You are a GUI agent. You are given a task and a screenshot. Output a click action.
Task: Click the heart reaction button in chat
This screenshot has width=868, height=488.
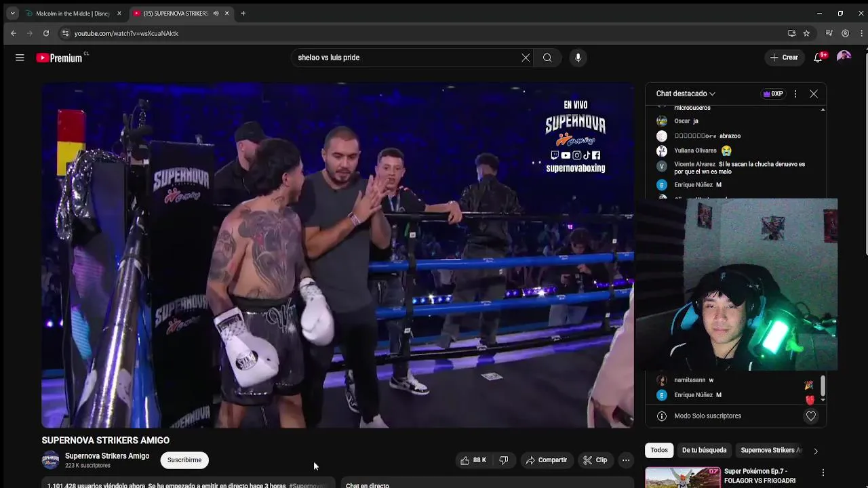[811, 416]
